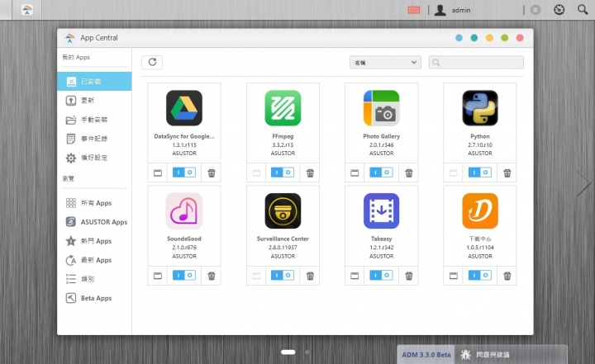The width and height of the screenshot is (595, 364).
Task: Browse popular Apps (star icon) in sidebar
Action: pyautogui.click(x=94, y=241)
